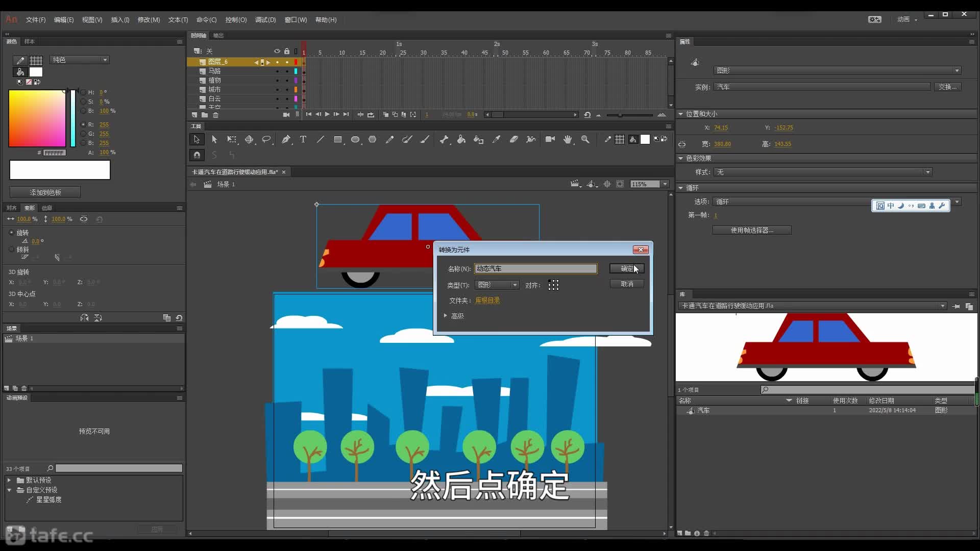Select the R red radio button
Screen dimensions: 980x551
83,124
